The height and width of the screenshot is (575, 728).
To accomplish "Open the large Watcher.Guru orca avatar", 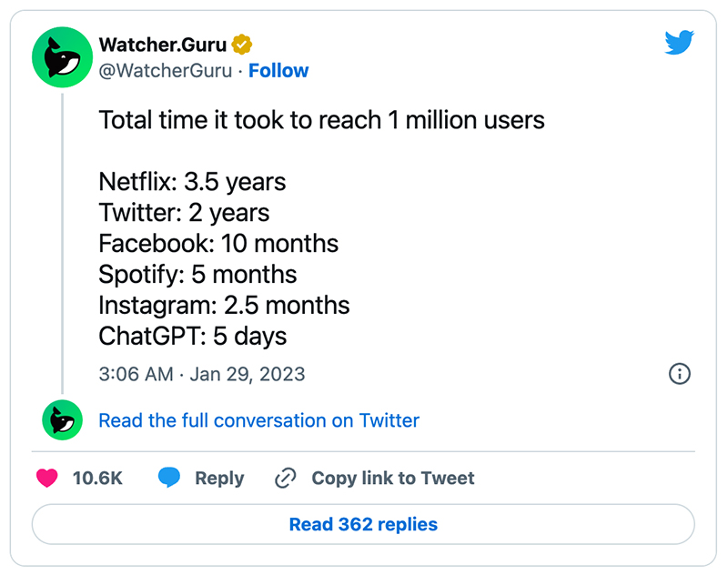I will click(x=62, y=57).
